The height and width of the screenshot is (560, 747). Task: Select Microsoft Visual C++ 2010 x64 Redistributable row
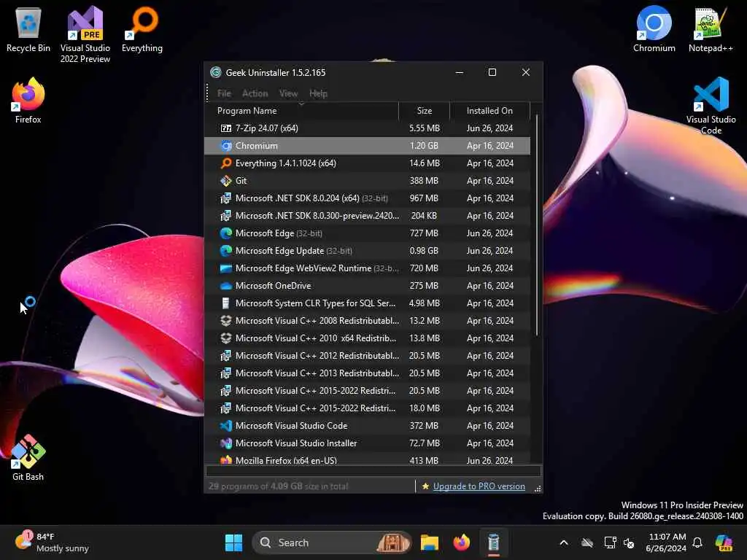coord(368,338)
